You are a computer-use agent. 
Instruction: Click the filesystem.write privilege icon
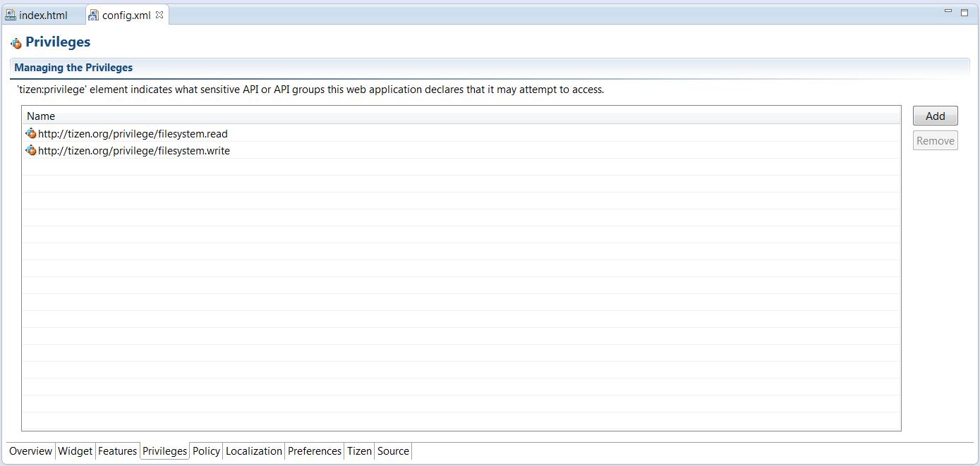[x=31, y=150]
